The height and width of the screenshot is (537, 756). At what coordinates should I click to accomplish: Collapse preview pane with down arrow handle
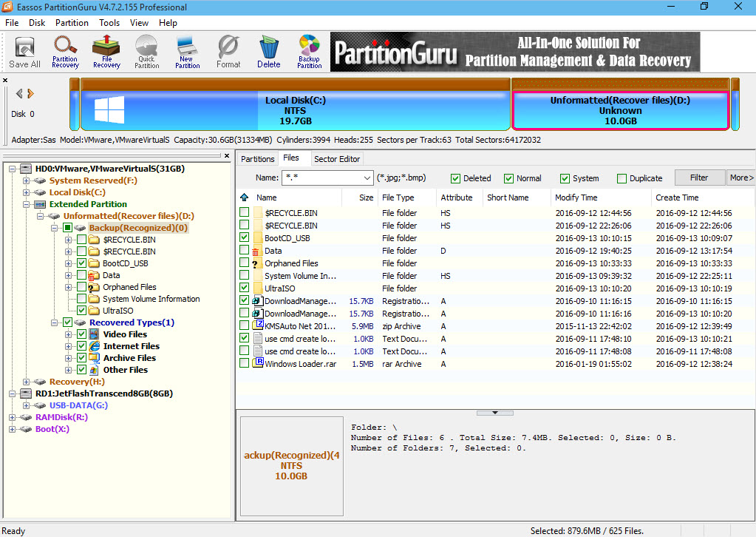tap(494, 413)
